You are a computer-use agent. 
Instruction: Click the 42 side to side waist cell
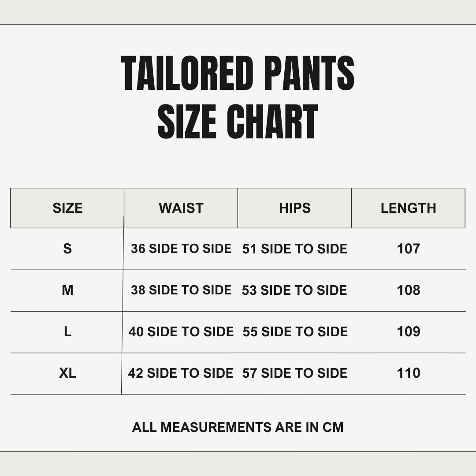tap(181, 373)
